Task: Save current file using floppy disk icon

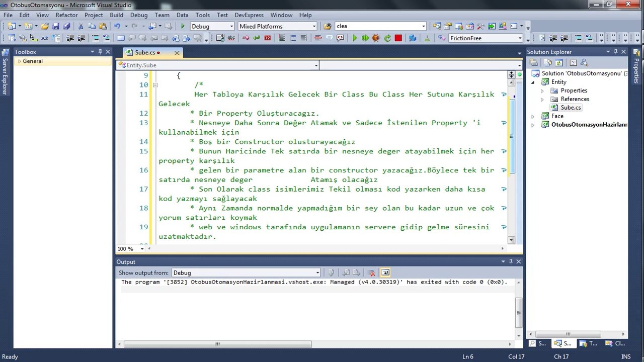Action: coord(55,26)
